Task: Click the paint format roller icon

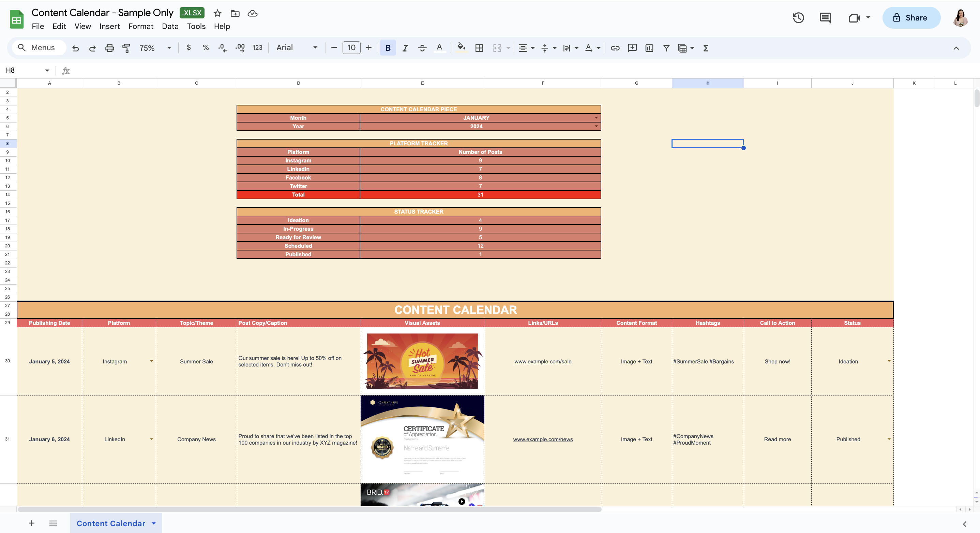Action: [x=126, y=48]
